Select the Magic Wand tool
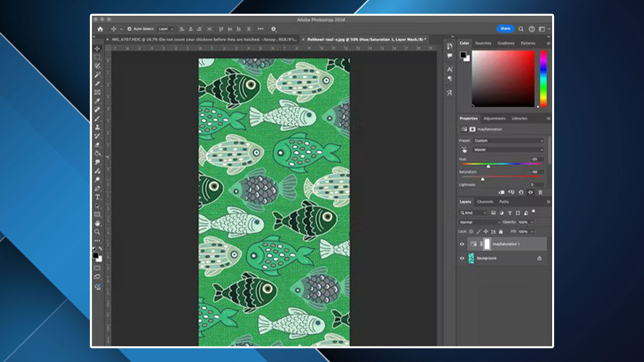 (x=97, y=75)
